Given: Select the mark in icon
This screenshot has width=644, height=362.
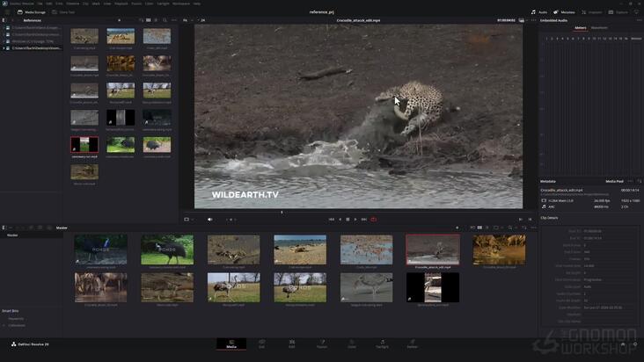Looking at the screenshot, I should tap(520, 220).
